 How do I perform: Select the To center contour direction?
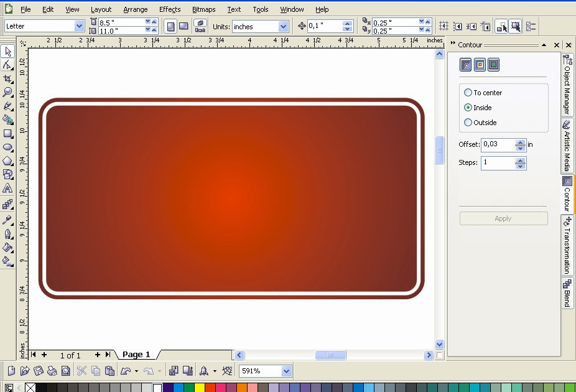point(467,92)
